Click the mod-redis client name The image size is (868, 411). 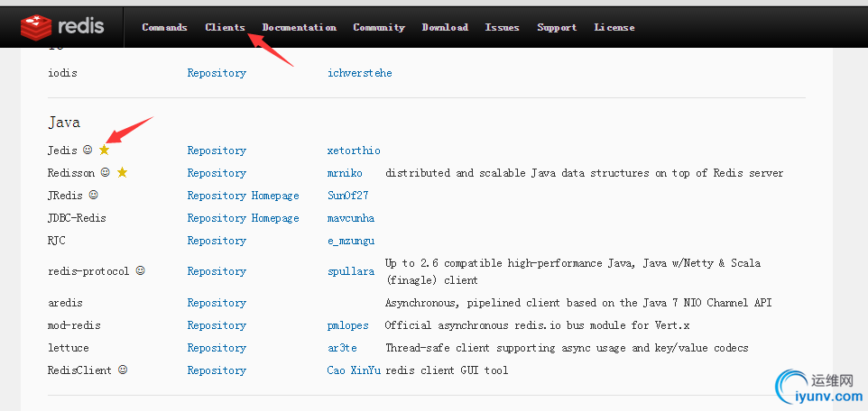74,325
